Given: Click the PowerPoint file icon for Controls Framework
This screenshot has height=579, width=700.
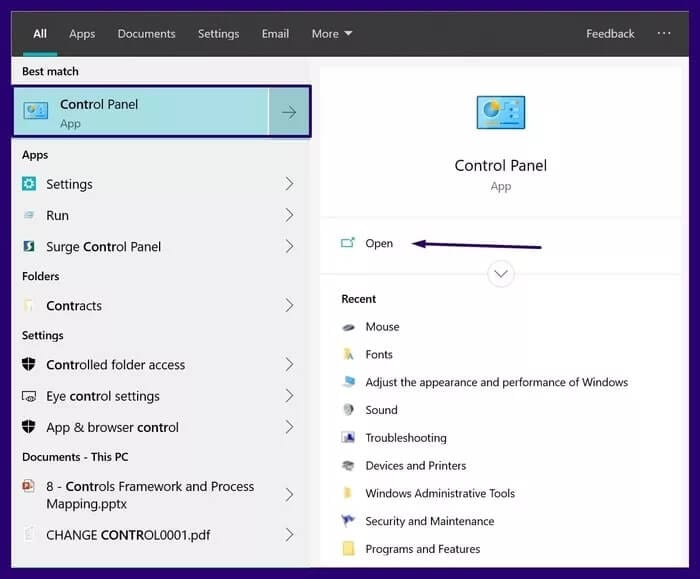Looking at the screenshot, I should [x=28, y=485].
